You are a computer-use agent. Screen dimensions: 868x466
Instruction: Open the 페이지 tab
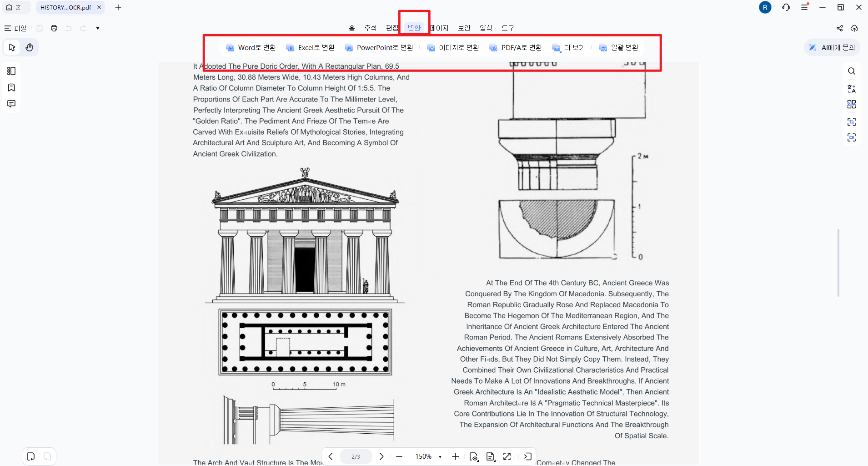pyautogui.click(x=440, y=28)
